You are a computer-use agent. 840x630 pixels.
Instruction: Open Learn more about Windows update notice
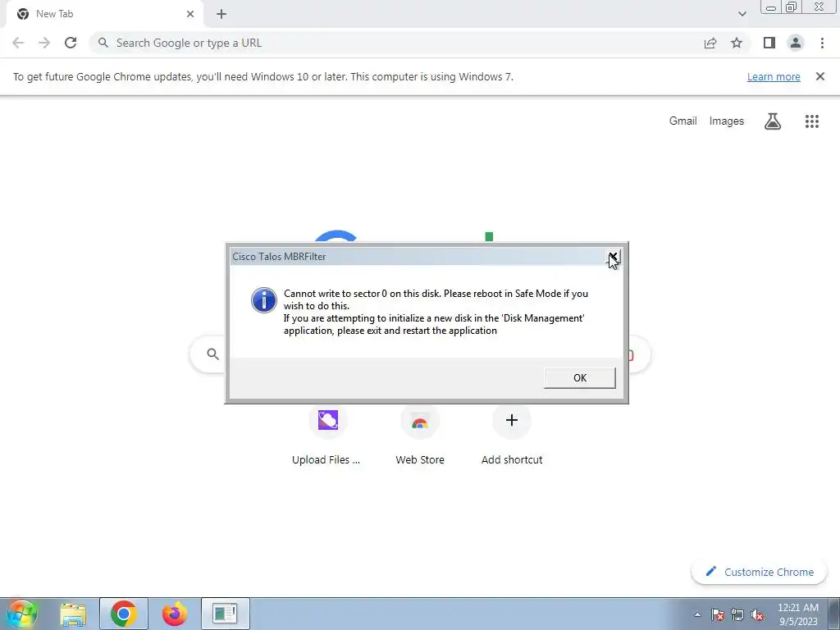coord(774,76)
